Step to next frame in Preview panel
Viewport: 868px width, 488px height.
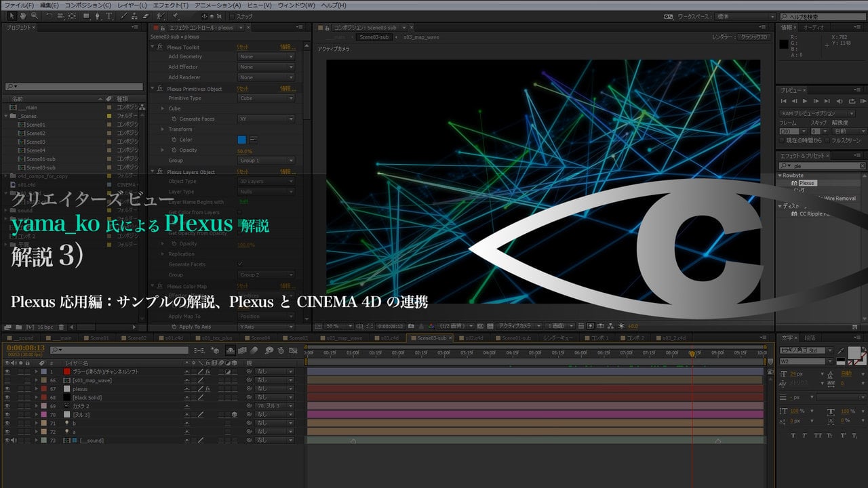coord(816,101)
